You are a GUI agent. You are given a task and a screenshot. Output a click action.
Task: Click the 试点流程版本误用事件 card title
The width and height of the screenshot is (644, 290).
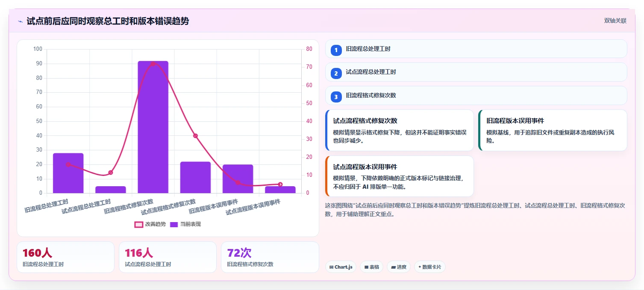365,167
